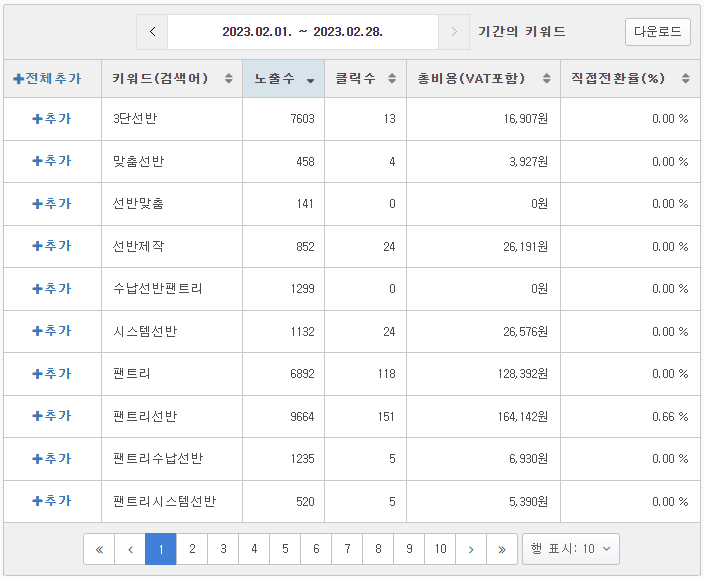The width and height of the screenshot is (704, 579).
Task: Sort by 노출수 column descending arrow
Action: [310, 81]
